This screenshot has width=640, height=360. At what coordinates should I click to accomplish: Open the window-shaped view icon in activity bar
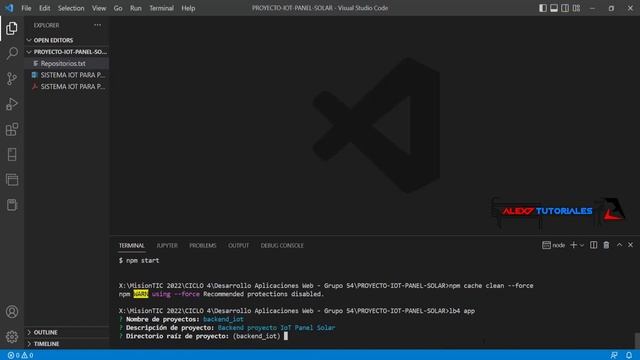pyautogui.click(x=12, y=180)
